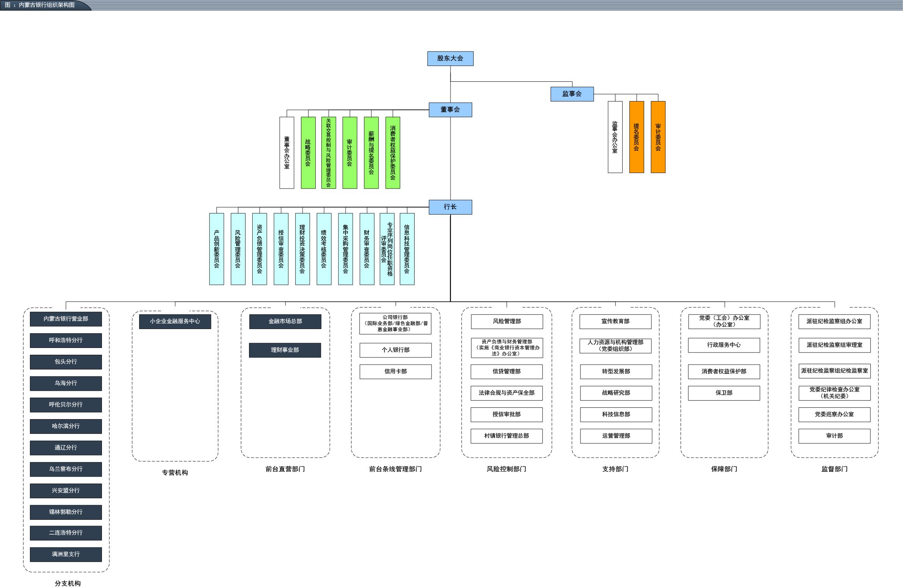Select the 监事会办公室 box
The height and width of the screenshot is (588, 903).
click(615, 137)
